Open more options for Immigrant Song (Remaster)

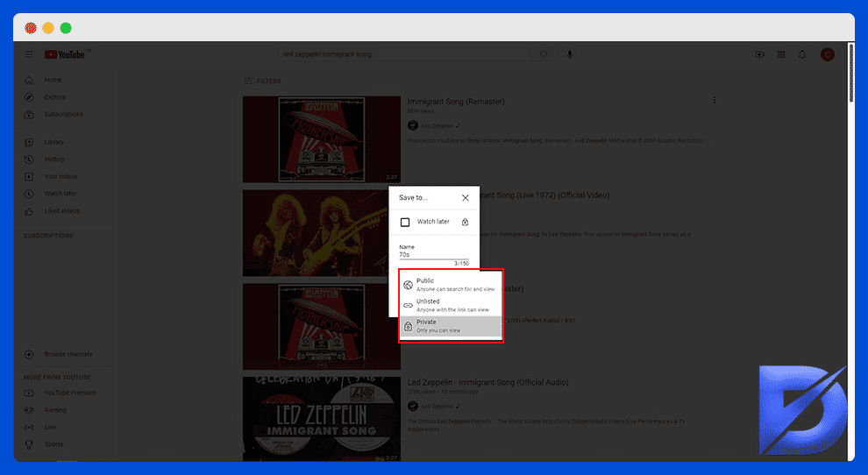click(714, 100)
